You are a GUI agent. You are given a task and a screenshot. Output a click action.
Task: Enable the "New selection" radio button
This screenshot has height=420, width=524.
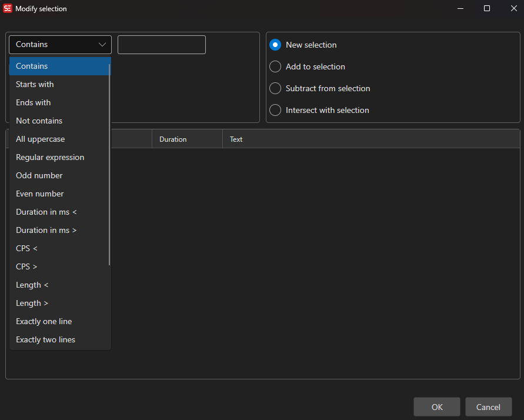(x=275, y=45)
